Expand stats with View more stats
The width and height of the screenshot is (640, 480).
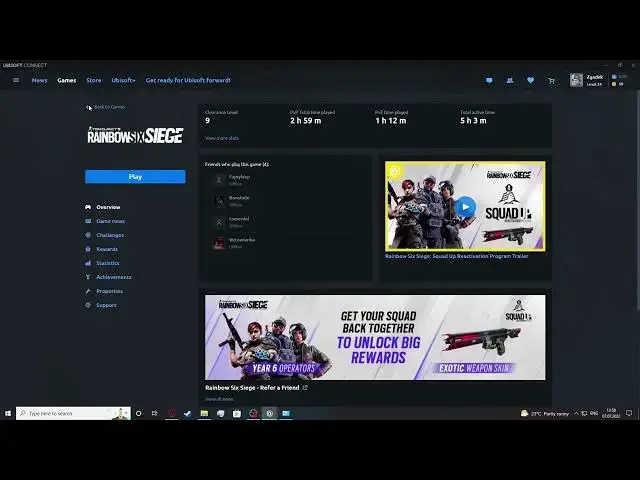222,138
